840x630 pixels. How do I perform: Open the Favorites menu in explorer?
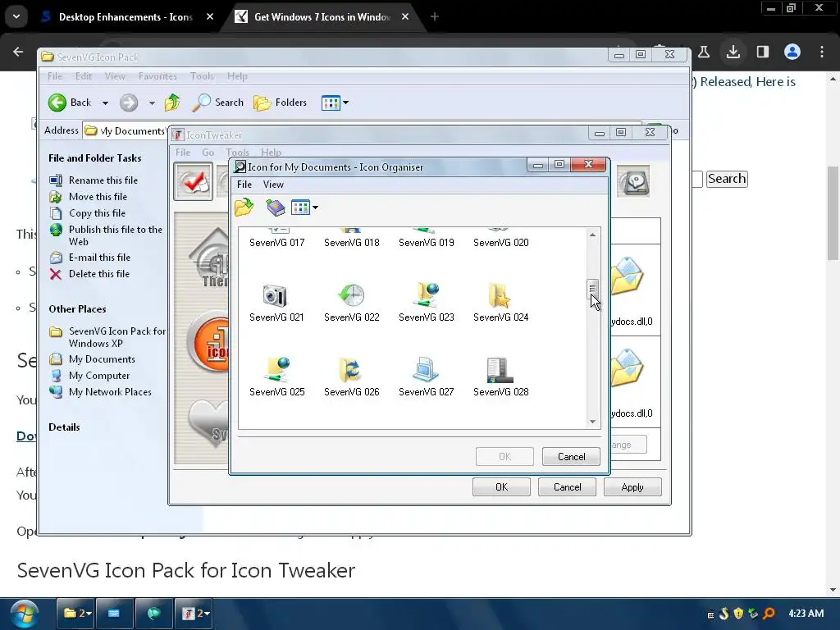pyautogui.click(x=157, y=76)
